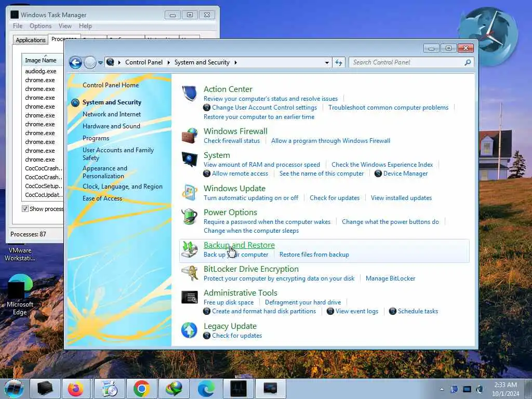Click Change User Account Control settings
532x399 pixels.
264,108
